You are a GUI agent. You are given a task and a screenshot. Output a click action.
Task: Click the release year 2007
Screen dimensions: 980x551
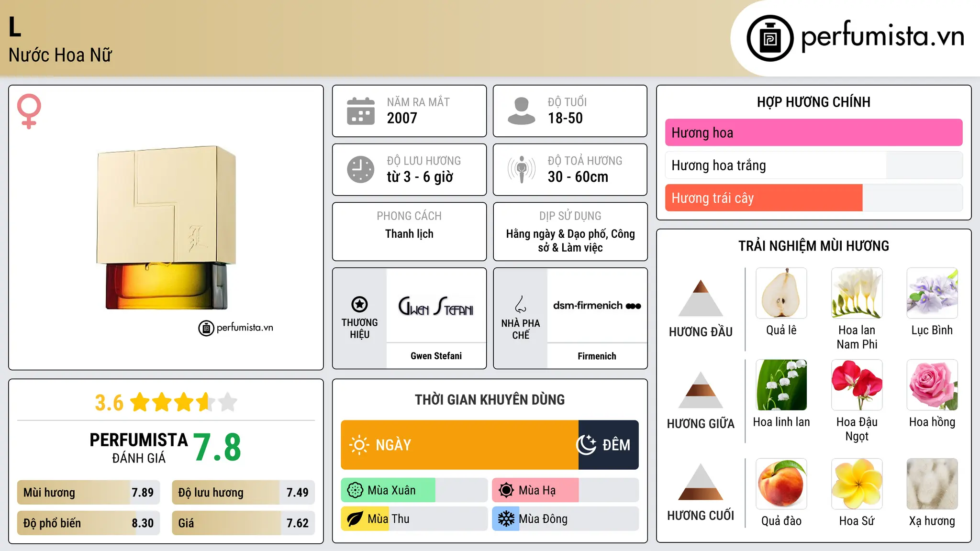tap(402, 118)
